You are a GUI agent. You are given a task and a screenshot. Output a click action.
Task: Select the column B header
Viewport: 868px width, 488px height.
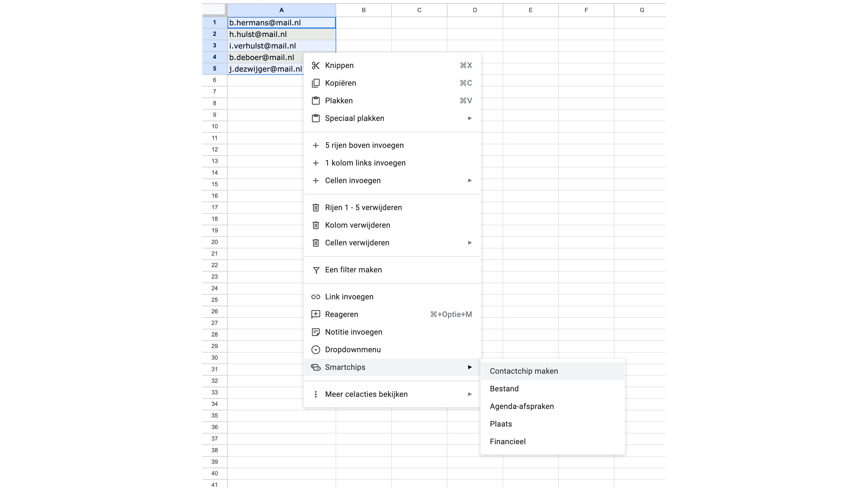coord(363,10)
